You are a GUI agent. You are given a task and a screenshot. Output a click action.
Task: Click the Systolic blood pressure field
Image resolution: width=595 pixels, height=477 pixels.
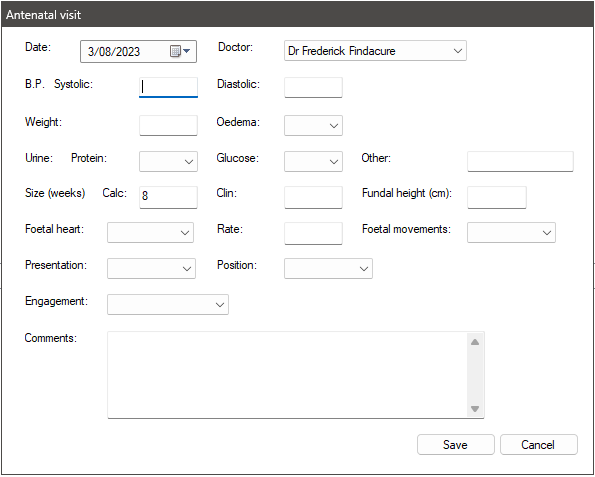point(168,87)
